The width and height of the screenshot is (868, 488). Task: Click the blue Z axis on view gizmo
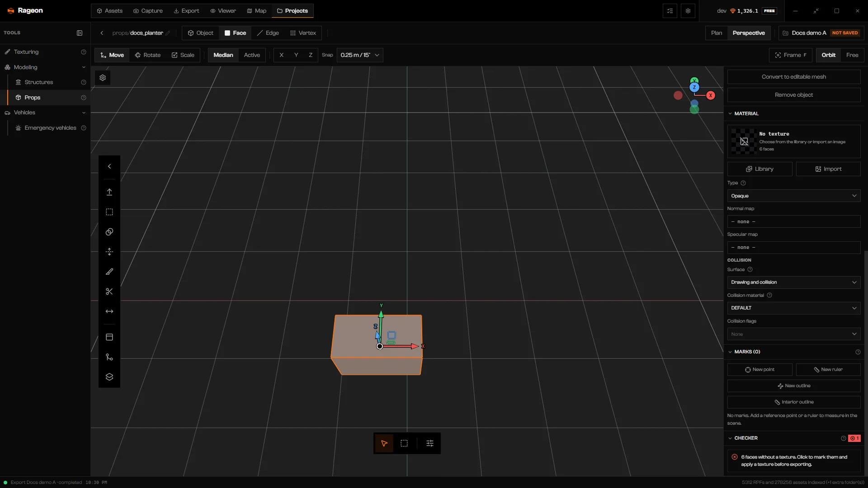point(694,88)
